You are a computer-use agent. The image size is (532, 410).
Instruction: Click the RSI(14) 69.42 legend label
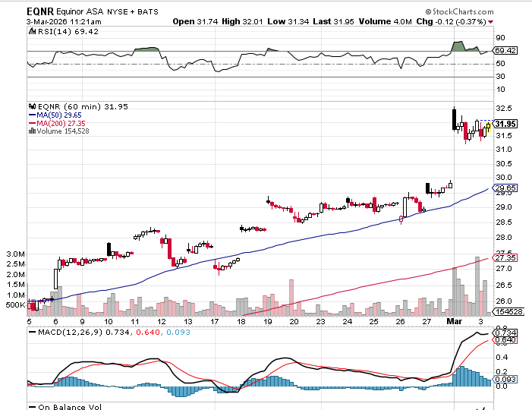[x=68, y=32]
